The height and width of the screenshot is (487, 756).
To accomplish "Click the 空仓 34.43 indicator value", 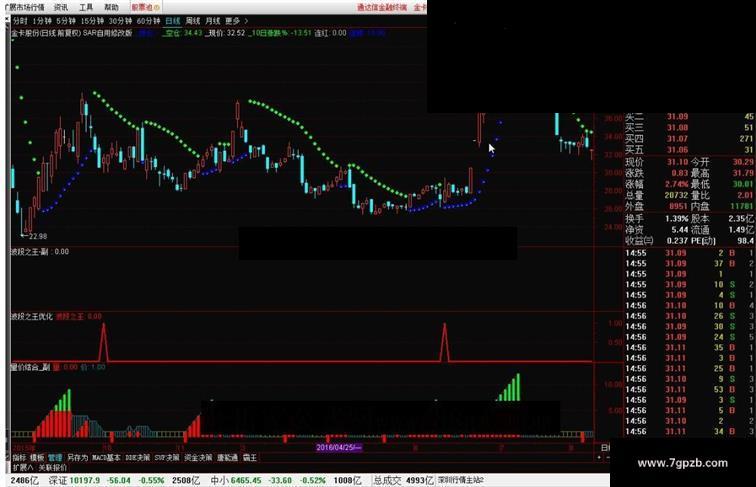I will (183, 33).
